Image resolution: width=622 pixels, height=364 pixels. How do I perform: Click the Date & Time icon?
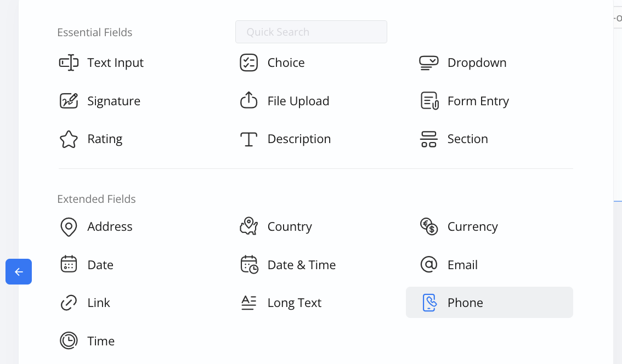tap(248, 265)
